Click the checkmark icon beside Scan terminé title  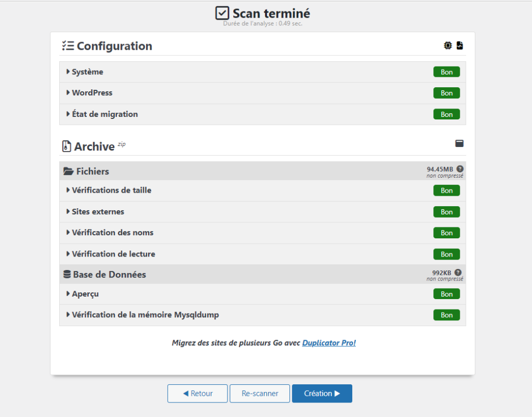click(222, 12)
